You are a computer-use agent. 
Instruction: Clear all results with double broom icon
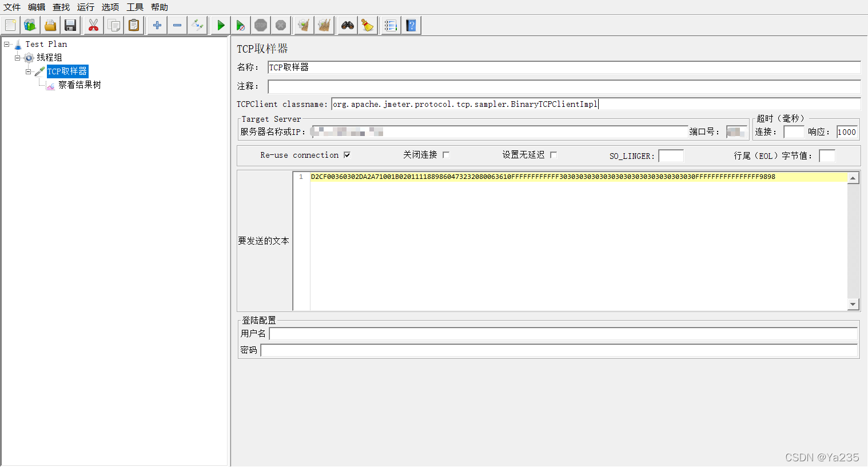click(324, 25)
